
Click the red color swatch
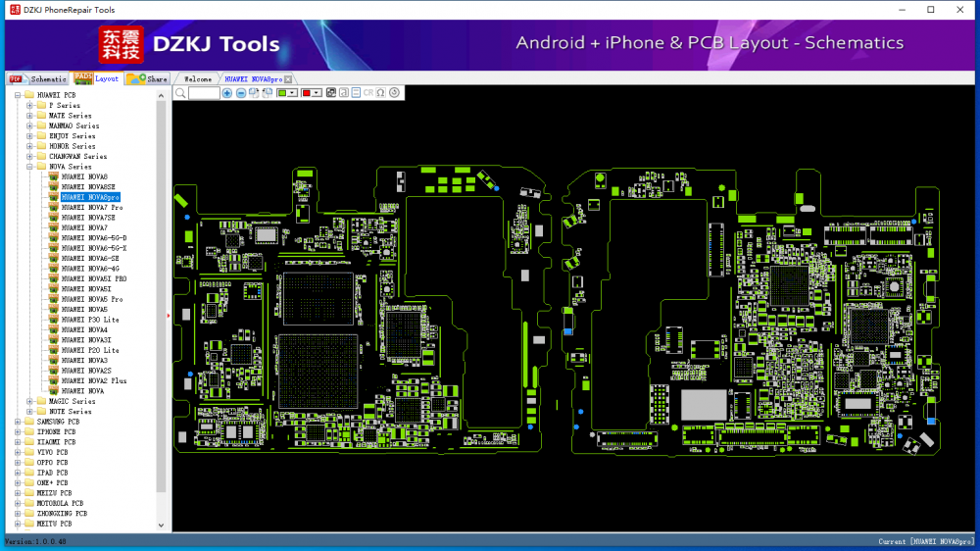pyautogui.click(x=306, y=93)
